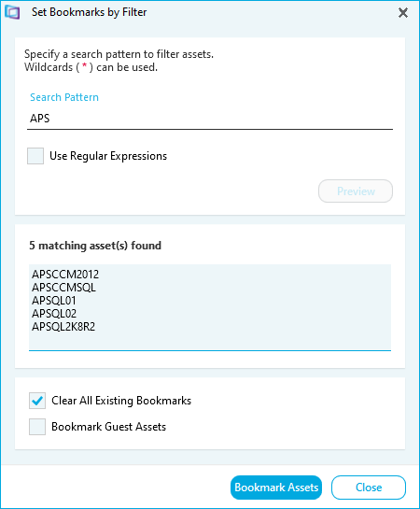Select APSQL02 in the results list
The width and height of the screenshot is (420, 509).
(x=54, y=313)
